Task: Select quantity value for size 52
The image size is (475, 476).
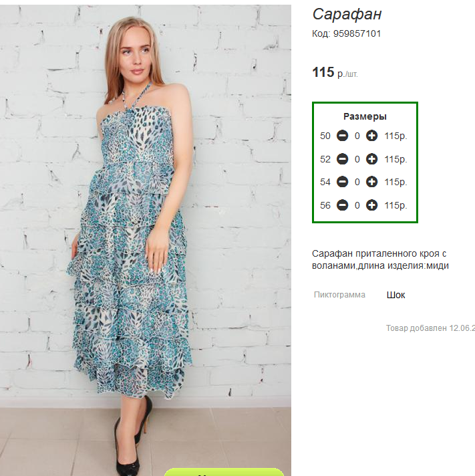Action: coord(357,159)
